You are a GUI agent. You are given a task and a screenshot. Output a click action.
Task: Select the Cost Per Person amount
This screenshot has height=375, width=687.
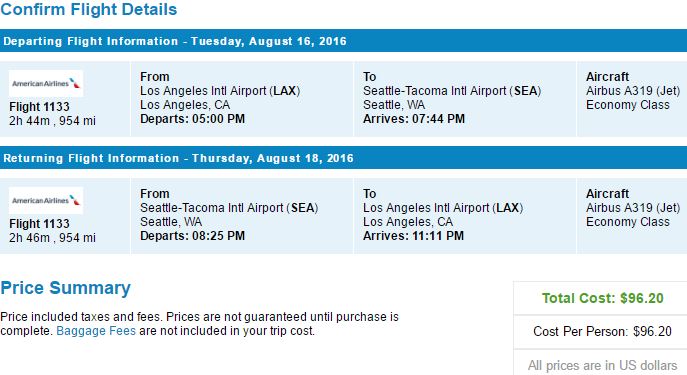[652, 331]
